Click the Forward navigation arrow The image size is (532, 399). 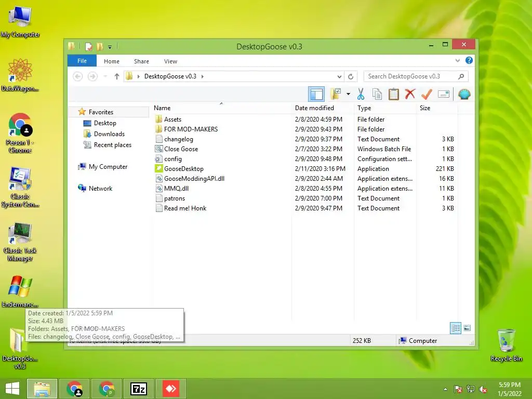tap(92, 76)
